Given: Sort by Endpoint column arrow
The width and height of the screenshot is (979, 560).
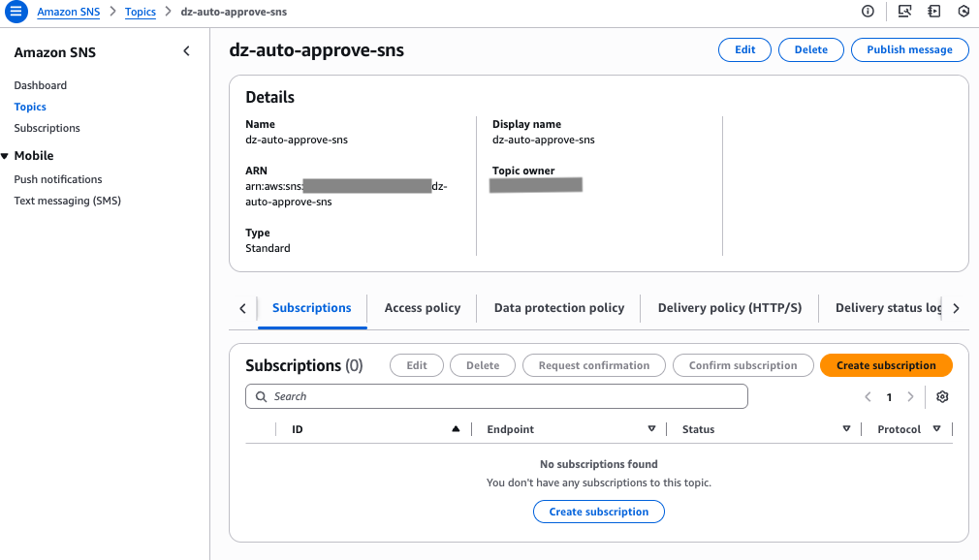Looking at the screenshot, I should tap(651, 429).
